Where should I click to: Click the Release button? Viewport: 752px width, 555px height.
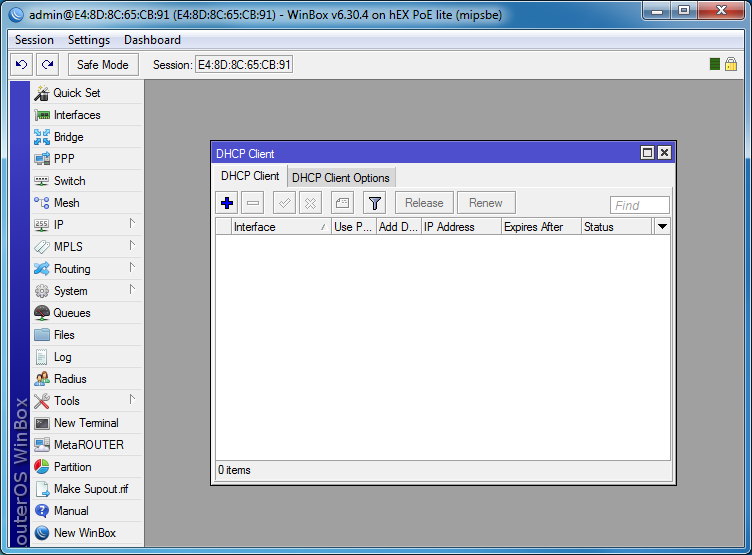(424, 203)
